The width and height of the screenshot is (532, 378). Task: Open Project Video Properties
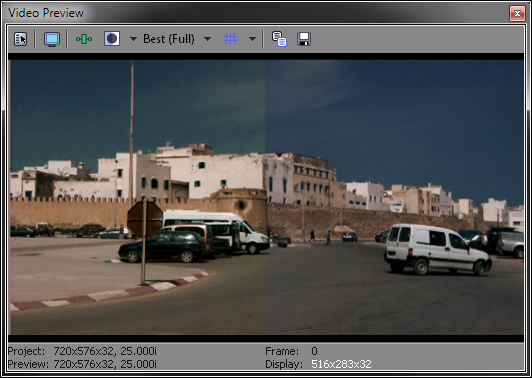(20, 39)
